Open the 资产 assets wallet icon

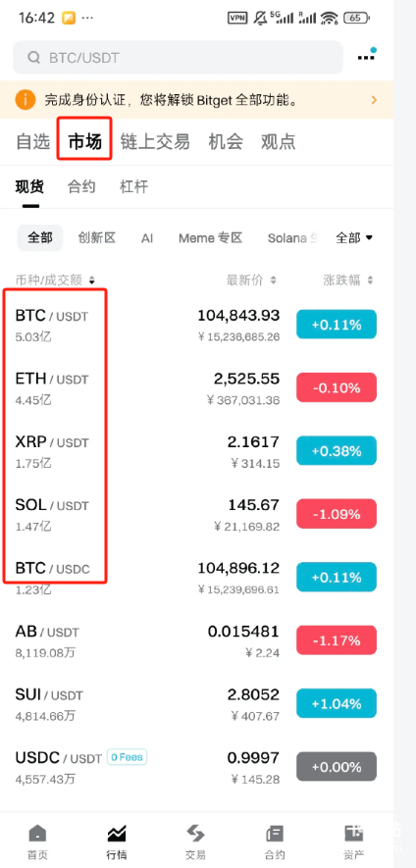click(x=353, y=833)
